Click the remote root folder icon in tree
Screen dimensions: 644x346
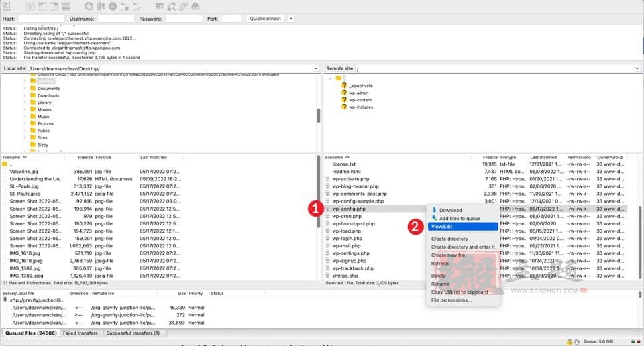(338, 78)
